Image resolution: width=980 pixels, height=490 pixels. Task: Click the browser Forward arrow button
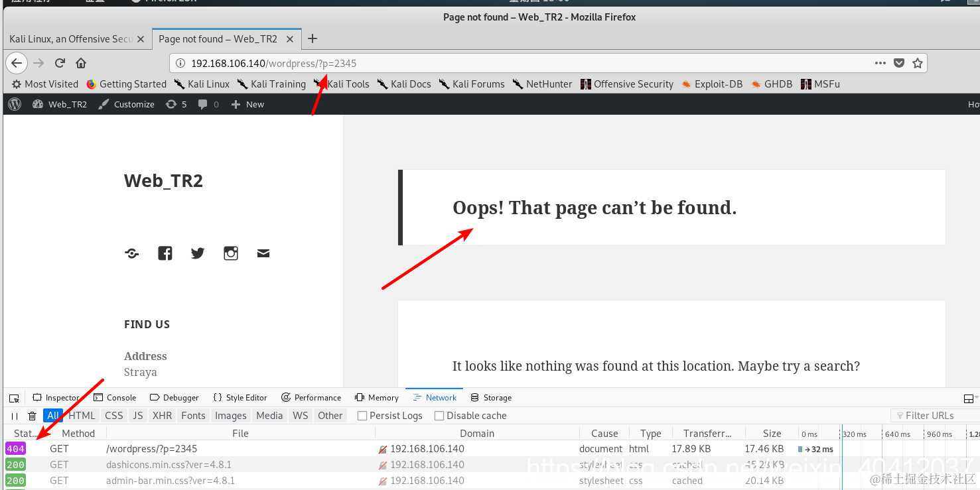[38, 63]
